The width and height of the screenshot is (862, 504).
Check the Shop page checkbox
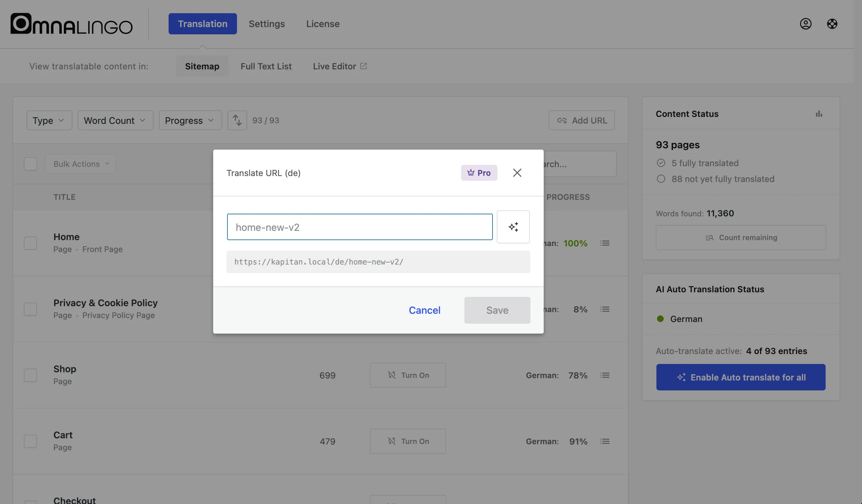point(30,375)
